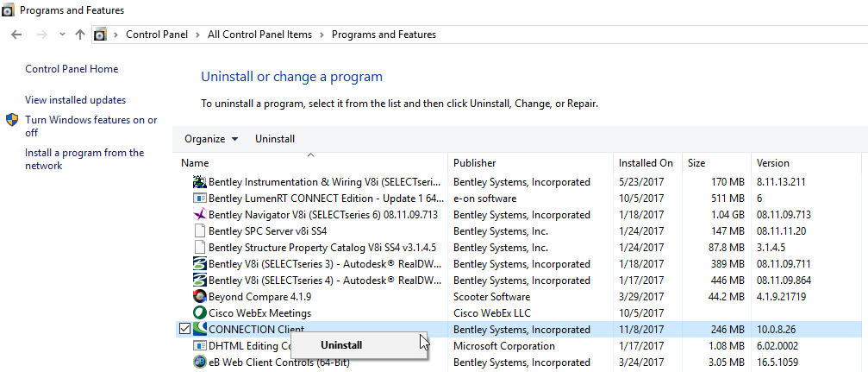Click the 246 MB size value
Screen dimensions: 868x372
tap(728, 330)
